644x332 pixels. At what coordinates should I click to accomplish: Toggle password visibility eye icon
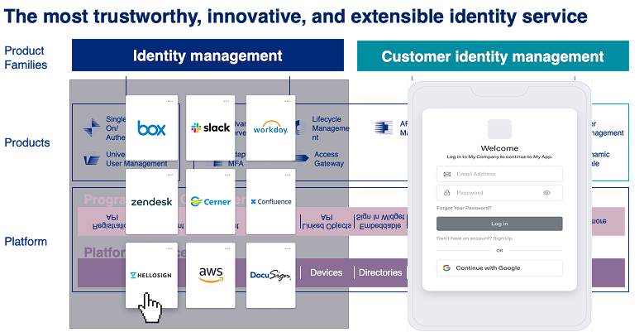pyautogui.click(x=546, y=193)
